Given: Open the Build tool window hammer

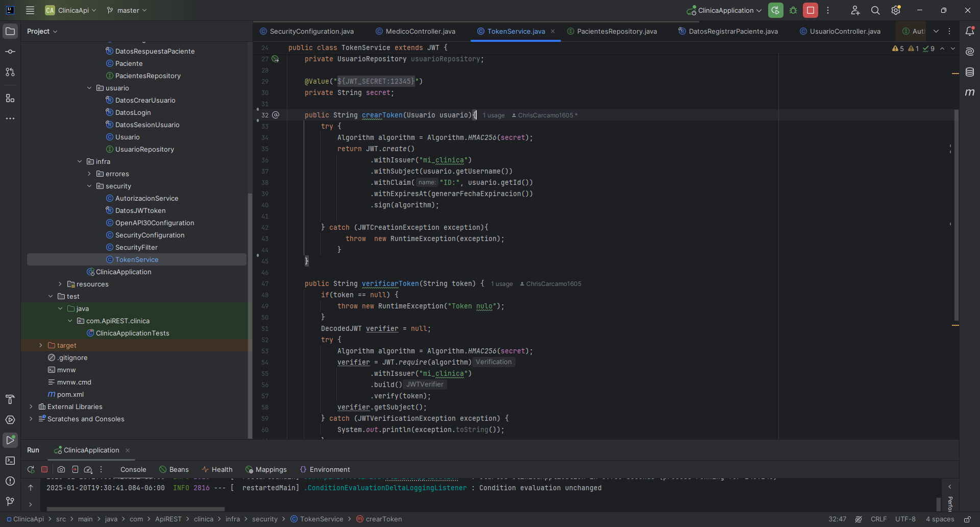Looking at the screenshot, I should (10, 399).
